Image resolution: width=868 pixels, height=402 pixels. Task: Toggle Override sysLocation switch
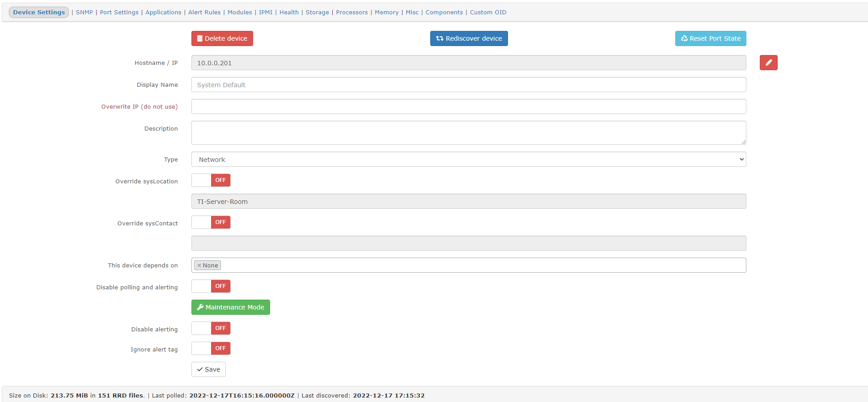211,180
